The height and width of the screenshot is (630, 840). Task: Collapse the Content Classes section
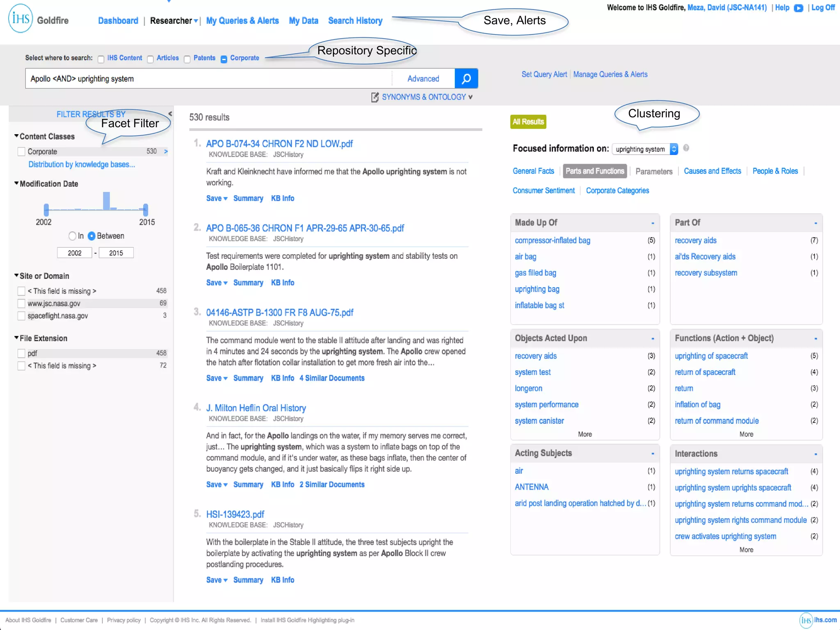[x=16, y=136]
